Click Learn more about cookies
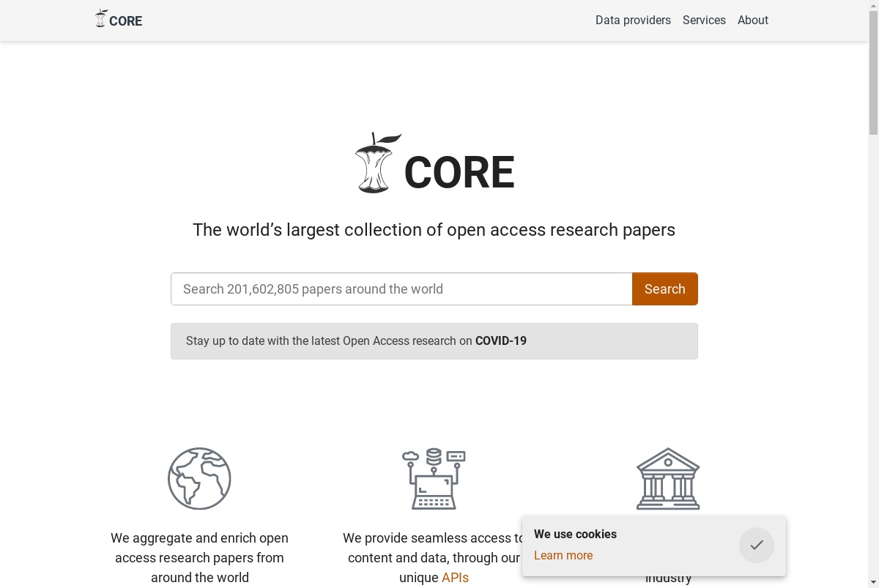 (x=563, y=556)
